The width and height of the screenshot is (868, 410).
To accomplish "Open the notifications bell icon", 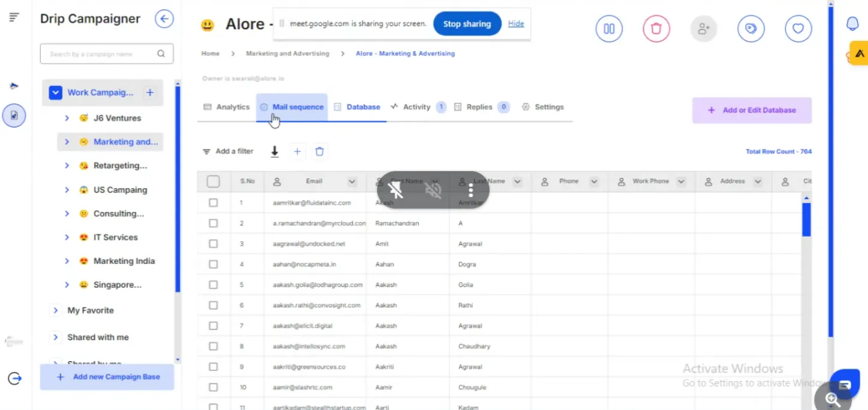I will pyautogui.click(x=852, y=23).
